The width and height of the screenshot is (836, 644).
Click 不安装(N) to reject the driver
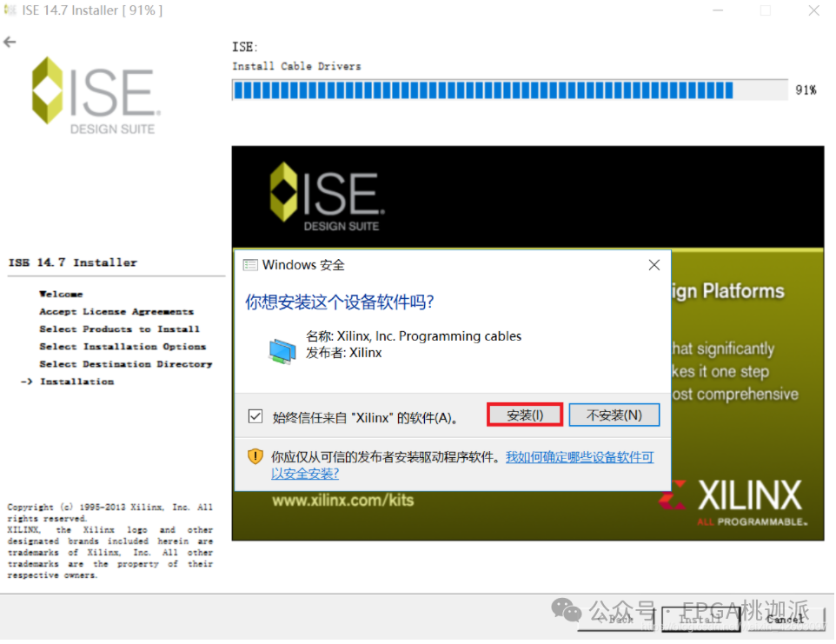point(614,415)
